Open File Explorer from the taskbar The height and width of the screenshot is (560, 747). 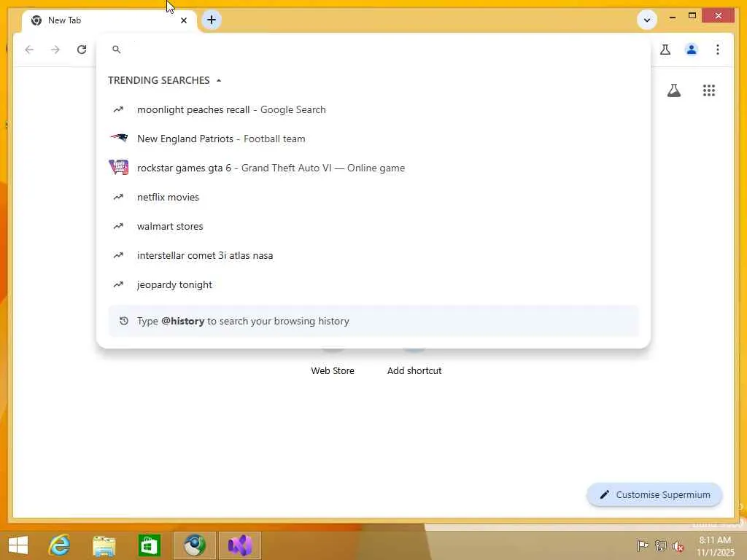[104, 545]
